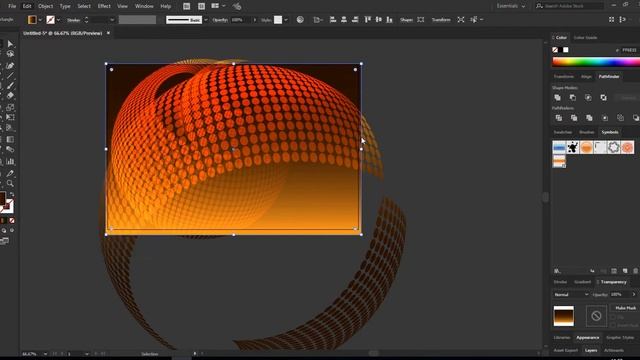640x360 pixels.
Task: Switch to the Swatches tab
Action: pos(562,132)
